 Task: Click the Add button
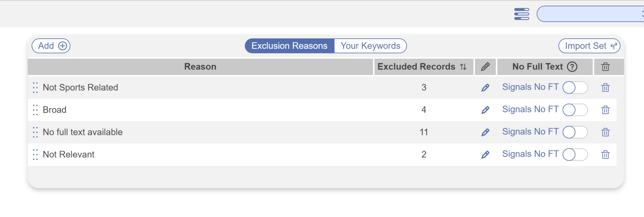click(x=51, y=46)
